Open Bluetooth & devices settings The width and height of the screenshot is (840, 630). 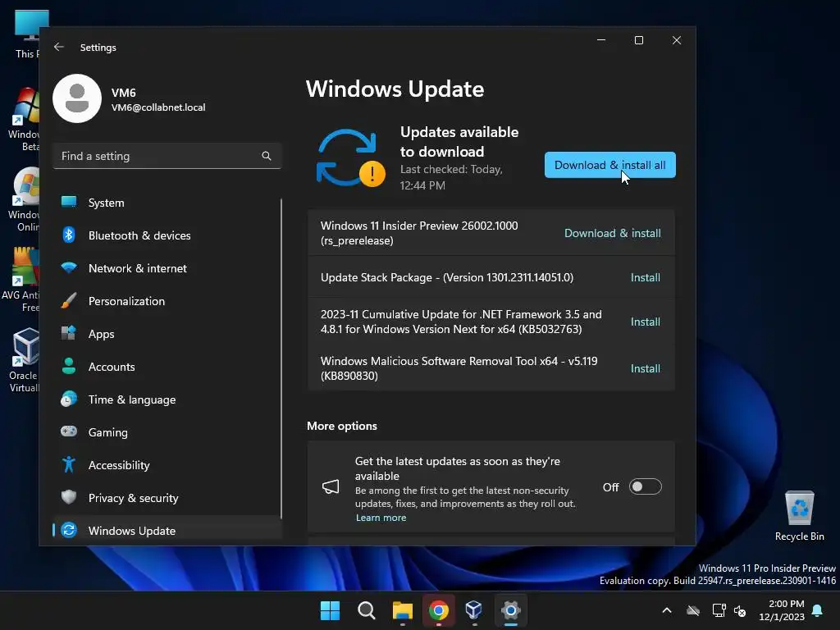(167, 235)
